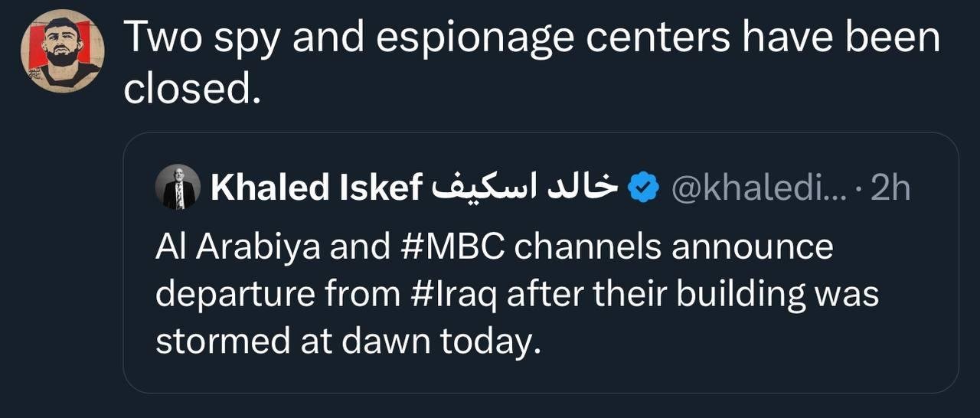Click the word "after" in quoted tweet
Screen dimensions: 980x418
[x=541, y=295]
